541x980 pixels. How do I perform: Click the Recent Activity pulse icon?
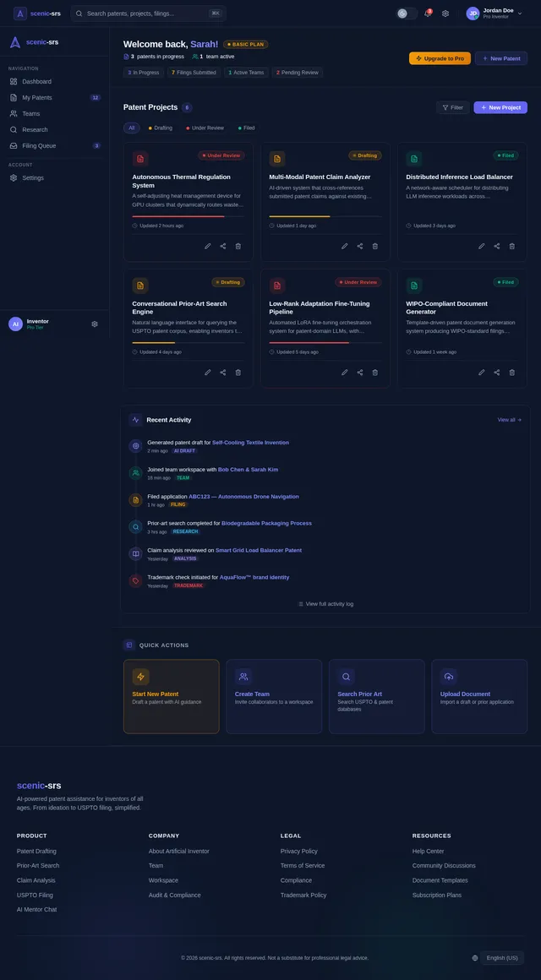[x=135, y=420]
